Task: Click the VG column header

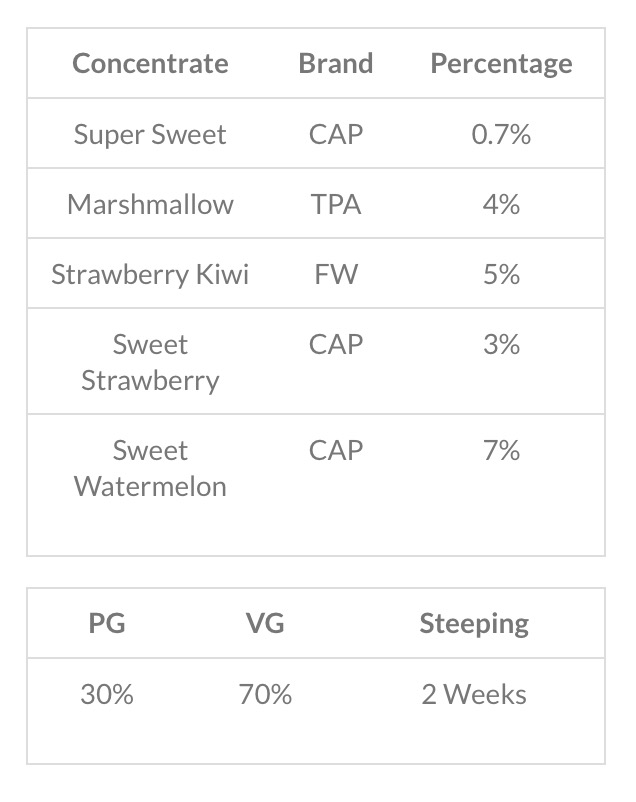Action: tap(265, 624)
